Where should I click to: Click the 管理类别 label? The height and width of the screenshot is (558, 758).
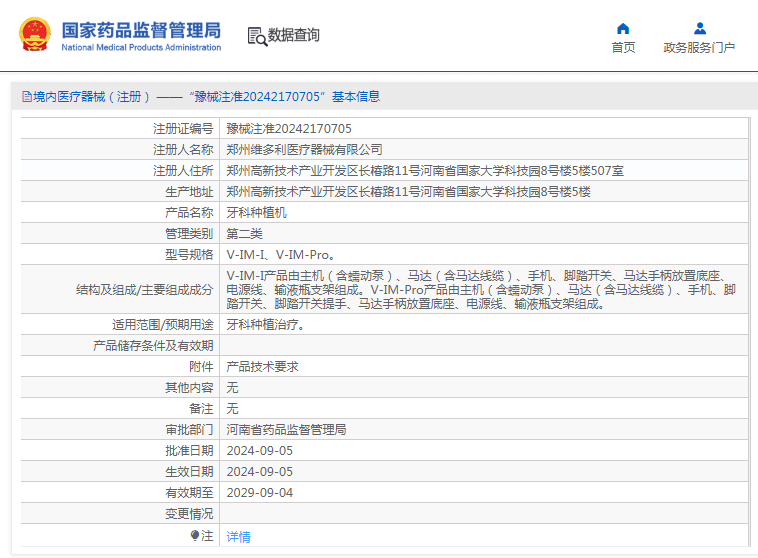pos(189,234)
